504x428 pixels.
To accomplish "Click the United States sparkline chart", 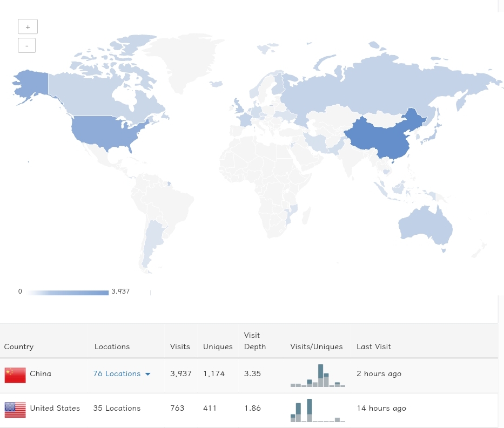I will click(318, 410).
